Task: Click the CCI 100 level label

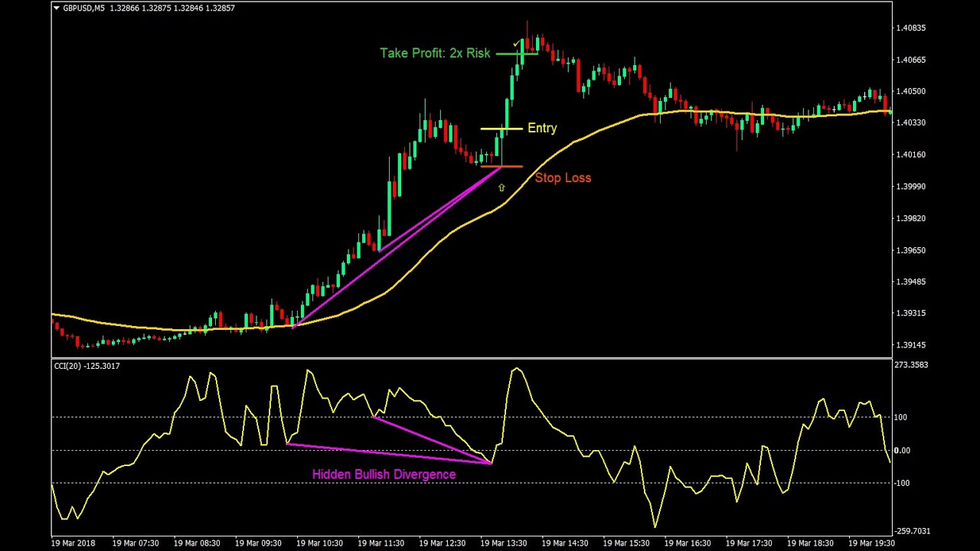Action: (900, 417)
